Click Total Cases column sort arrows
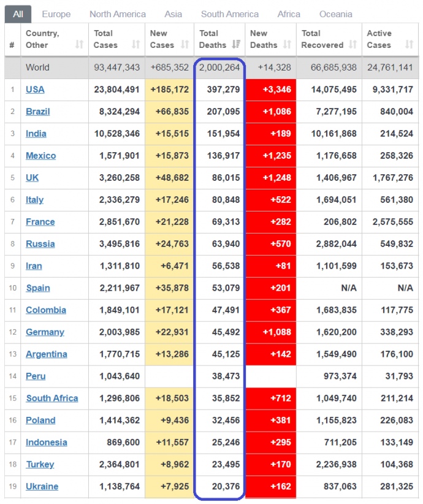The width and height of the screenshot is (423, 504). (135, 45)
